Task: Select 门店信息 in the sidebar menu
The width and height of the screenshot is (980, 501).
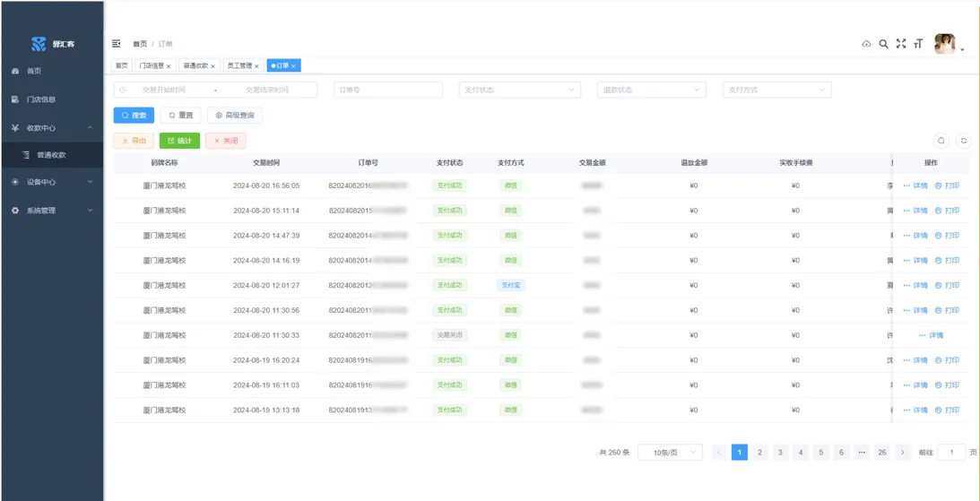Action: 41,99
